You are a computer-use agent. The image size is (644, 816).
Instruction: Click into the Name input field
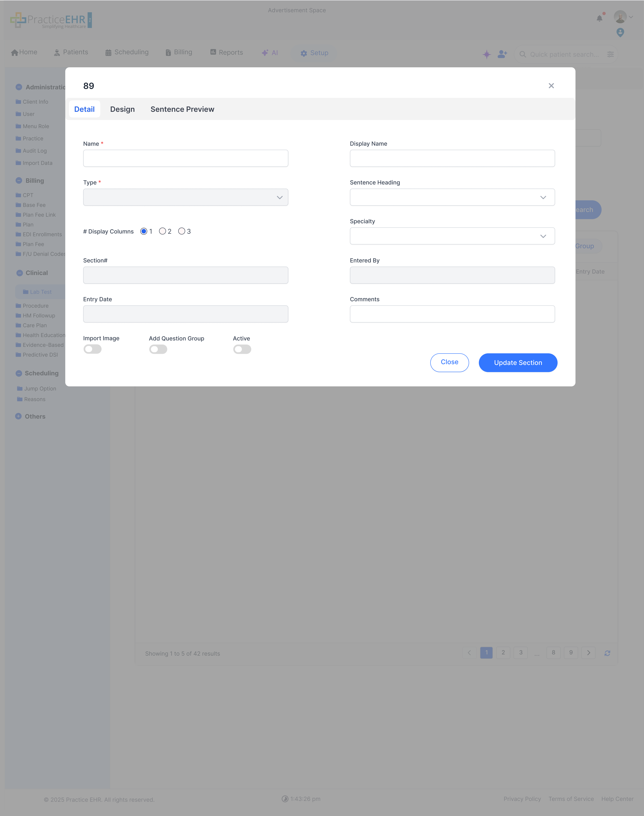pyautogui.click(x=186, y=158)
